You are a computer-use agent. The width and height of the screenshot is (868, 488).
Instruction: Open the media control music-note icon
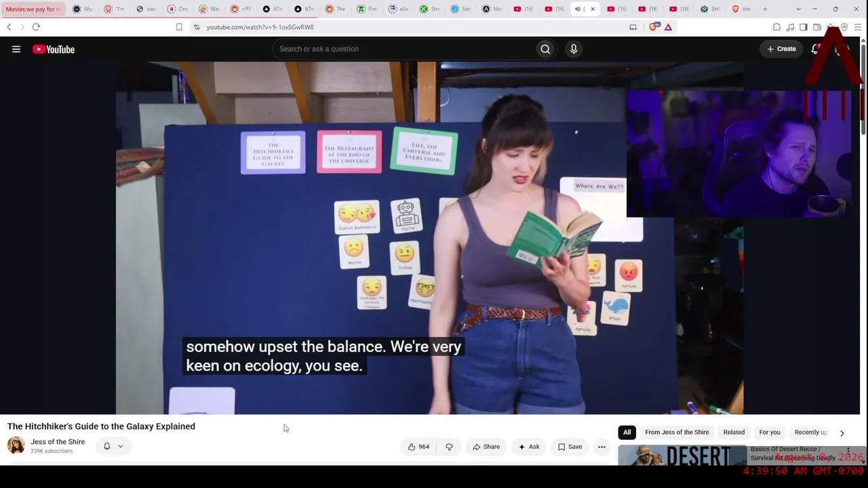(790, 27)
